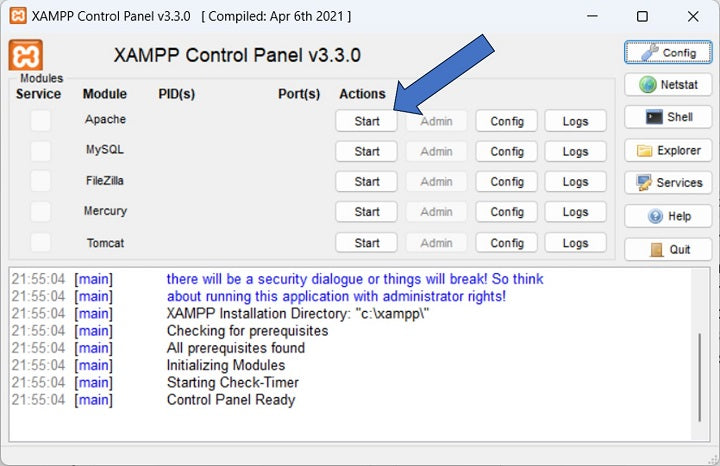The image size is (720, 466).
Task: Click the orange XAMPP logo
Action: [26, 55]
